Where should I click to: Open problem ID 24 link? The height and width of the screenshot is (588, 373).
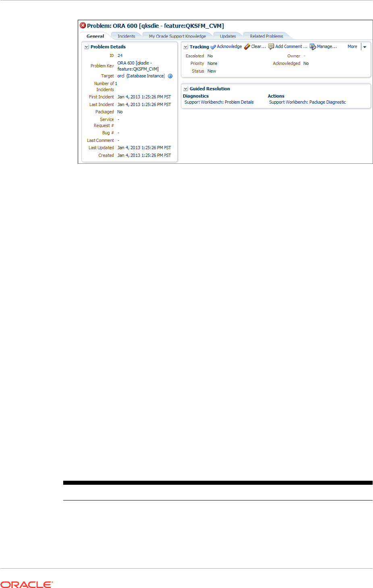[120, 56]
